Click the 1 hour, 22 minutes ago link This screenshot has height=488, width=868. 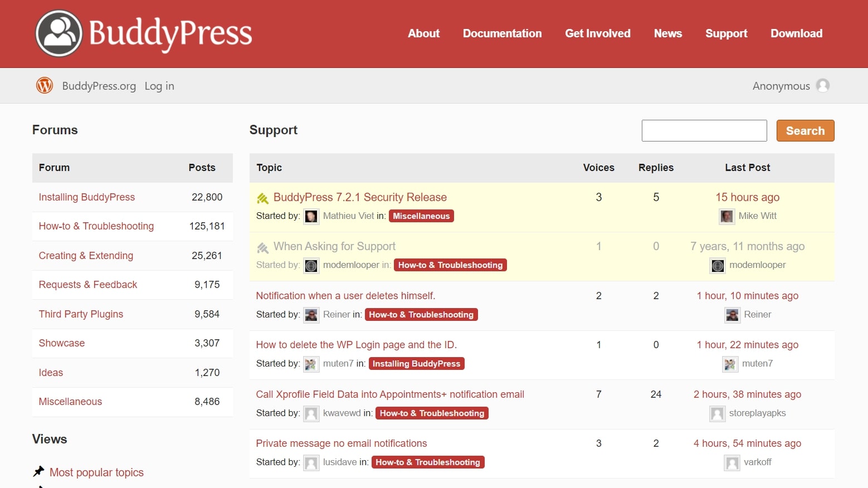pyautogui.click(x=747, y=345)
